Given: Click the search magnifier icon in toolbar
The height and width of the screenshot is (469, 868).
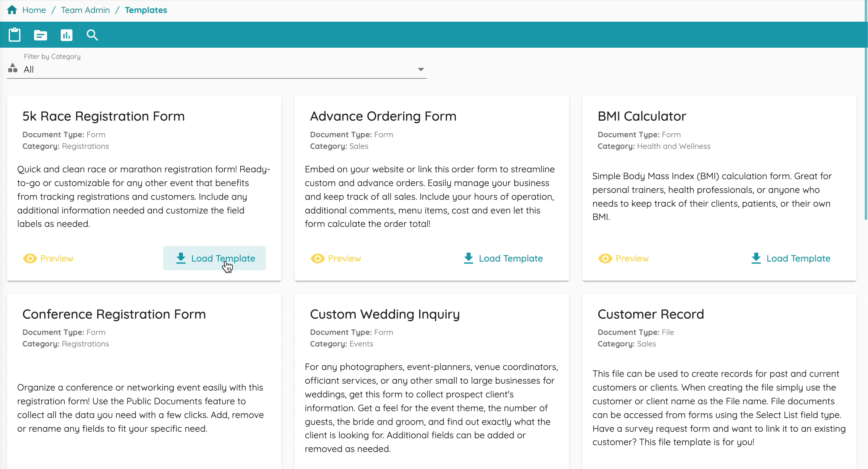Looking at the screenshot, I should 92,35.
